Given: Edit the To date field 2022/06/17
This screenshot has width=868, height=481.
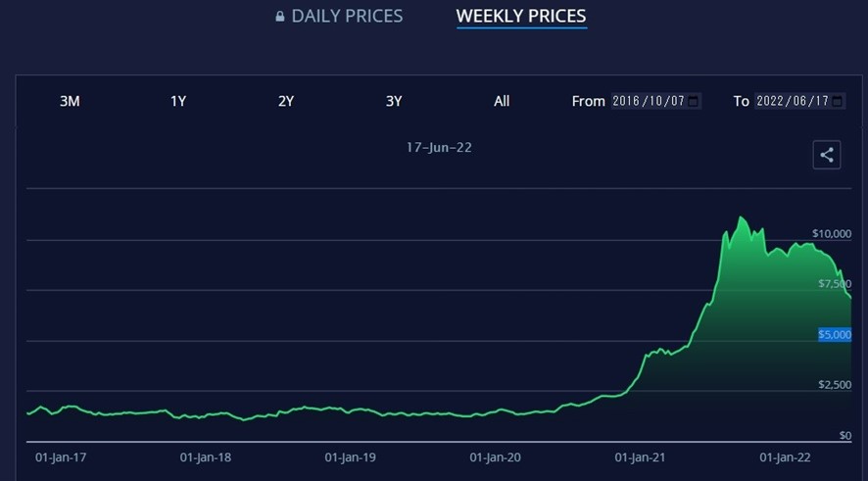Looking at the screenshot, I should point(799,101).
